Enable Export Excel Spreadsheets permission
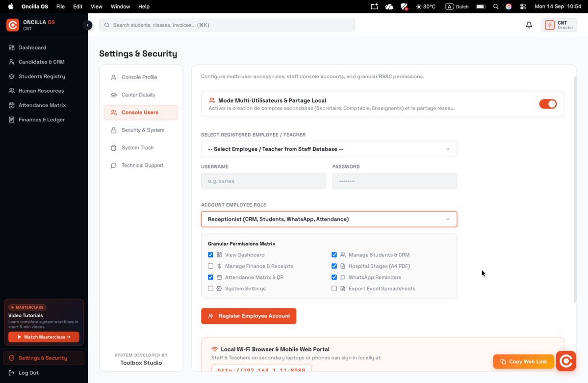Screen dimensions: 588x383 click(x=334, y=288)
